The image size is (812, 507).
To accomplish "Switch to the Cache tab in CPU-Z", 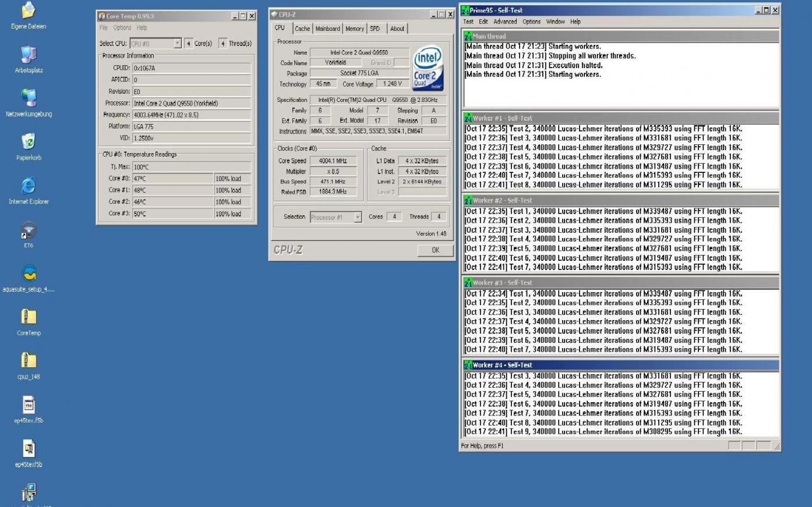I will coord(302,29).
